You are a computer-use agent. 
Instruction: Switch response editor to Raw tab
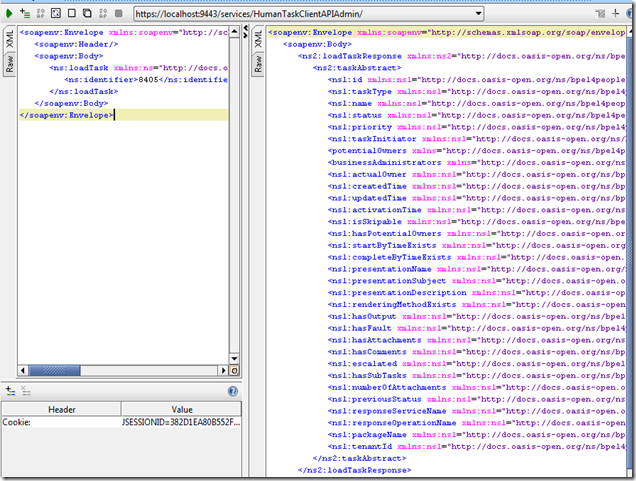258,64
